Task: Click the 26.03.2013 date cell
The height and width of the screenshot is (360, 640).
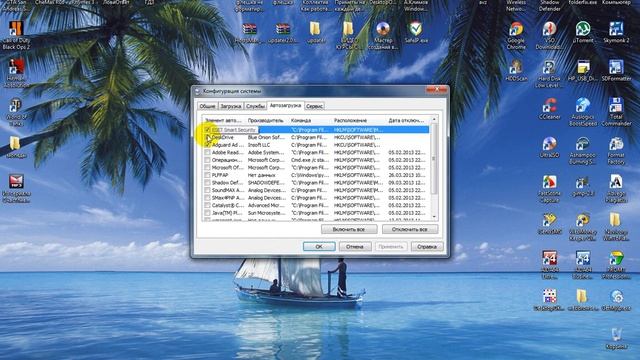Action: 407,175
